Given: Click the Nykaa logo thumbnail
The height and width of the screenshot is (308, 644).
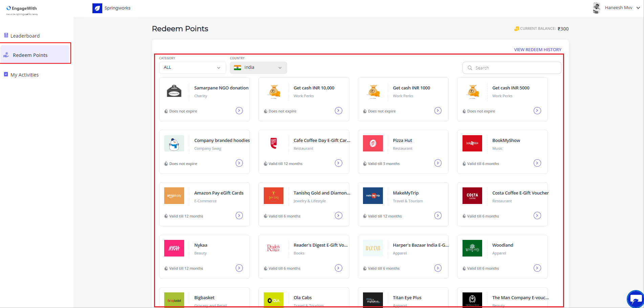Looking at the screenshot, I should tap(174, 248).
